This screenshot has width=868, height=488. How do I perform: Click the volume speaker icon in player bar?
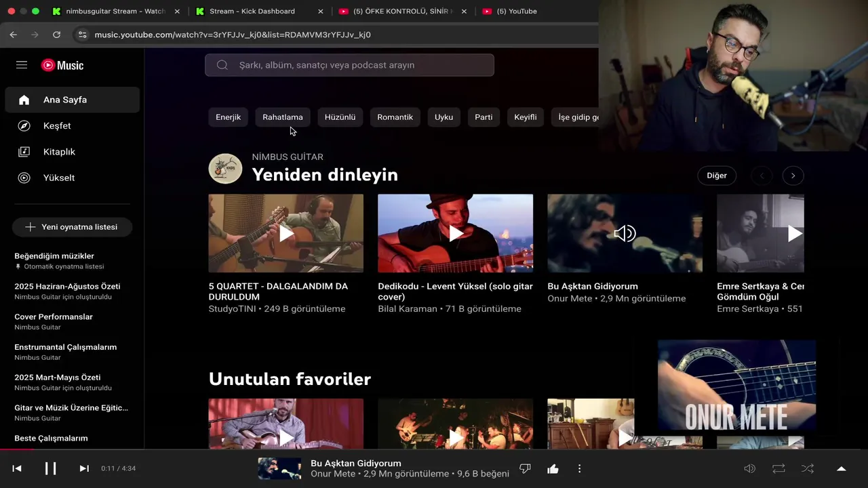[x=749, y=468]
